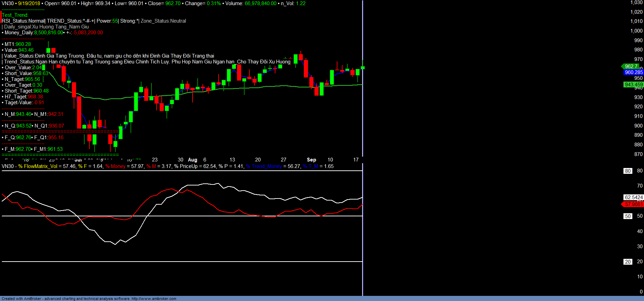Click the red % Money legend label

point(115,166)
